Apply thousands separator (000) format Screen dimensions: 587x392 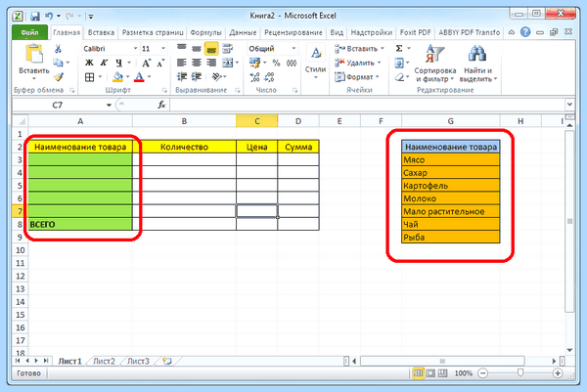pyautogui.click(x=292, y=63)
